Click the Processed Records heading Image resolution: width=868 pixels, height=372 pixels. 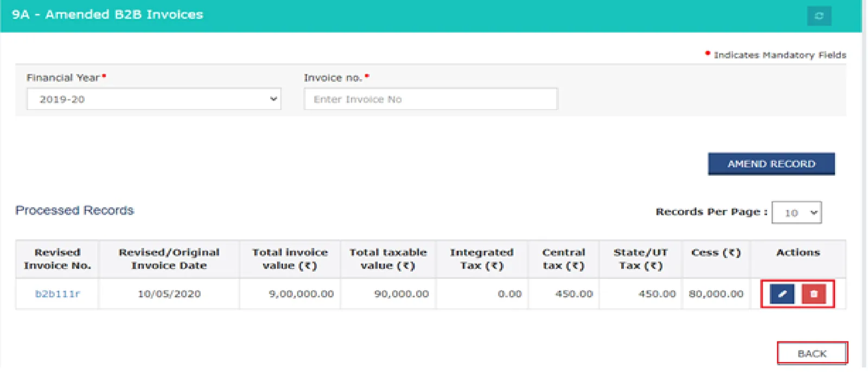(x=74, y=210)
